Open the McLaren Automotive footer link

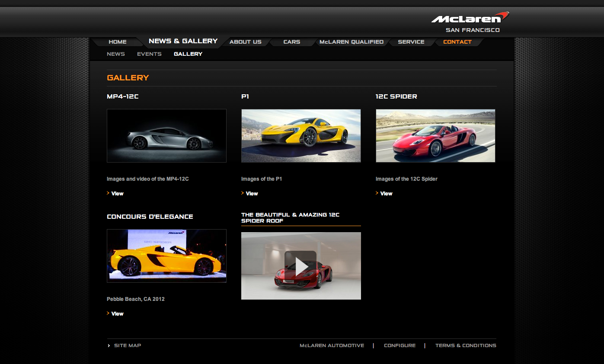tap(332, 345)
